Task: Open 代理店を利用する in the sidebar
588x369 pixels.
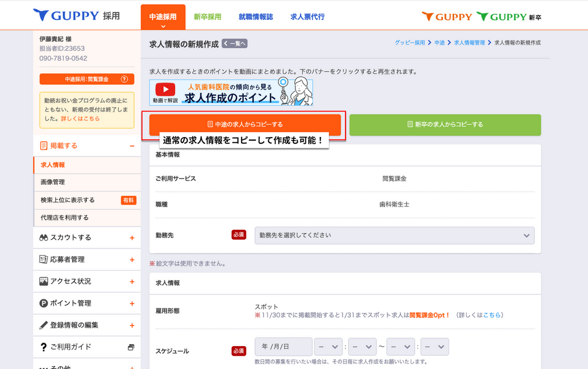Action: [87, 218]
